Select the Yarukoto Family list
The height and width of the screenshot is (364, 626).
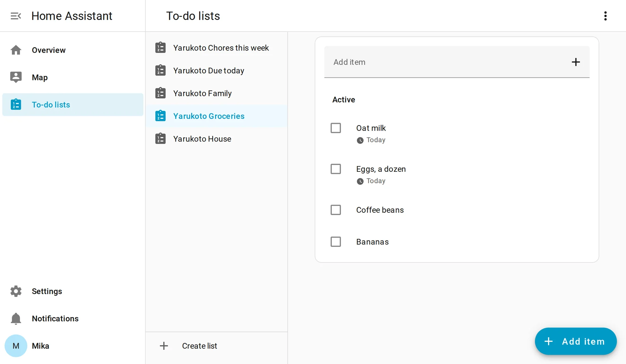click(217, 93)
